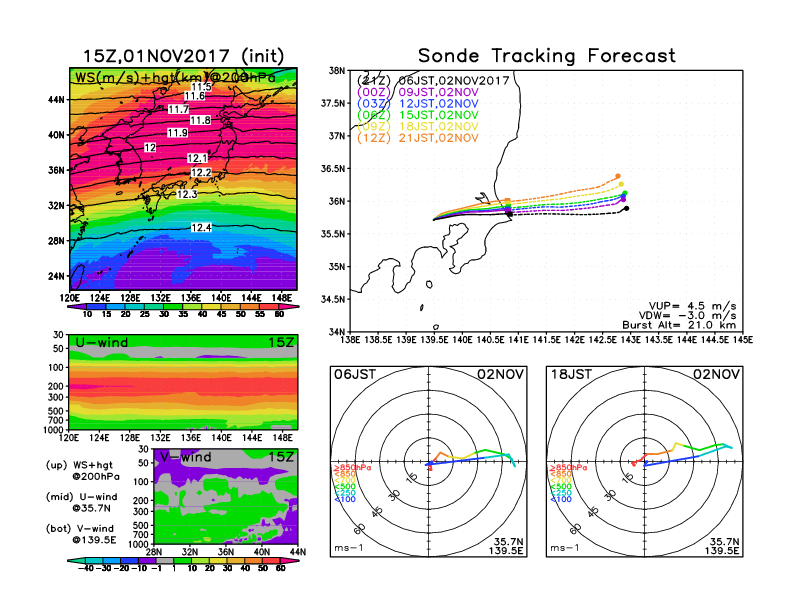This screenshot has width=792, height=612.
Task: Select legend entry "(03Z) 12JST,02NOV"
Action: click(x=418, y=104)
